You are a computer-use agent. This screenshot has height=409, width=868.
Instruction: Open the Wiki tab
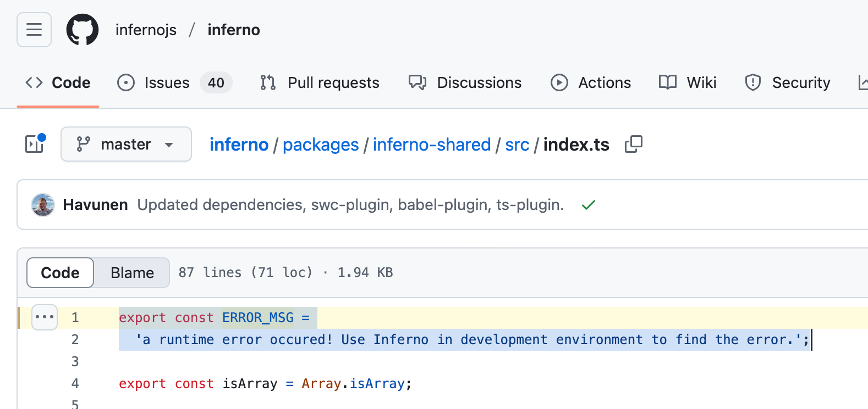[688, 82]
